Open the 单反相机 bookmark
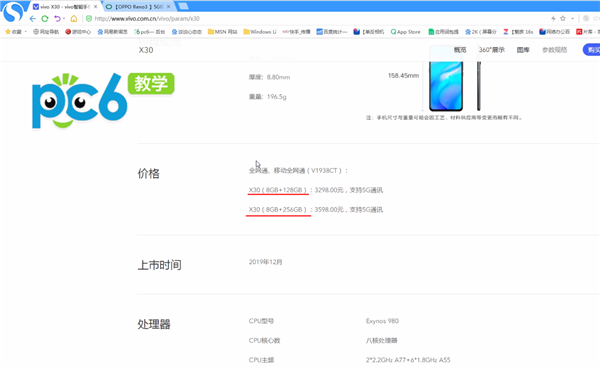 pos(368,32)
